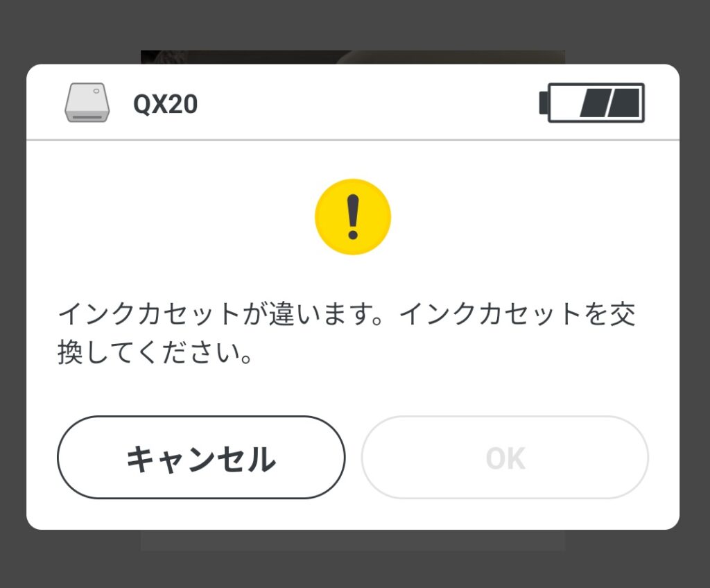The image size is (710, 588).
Task: Tap the battery terminal nub
Action: (x=544, y=103)
